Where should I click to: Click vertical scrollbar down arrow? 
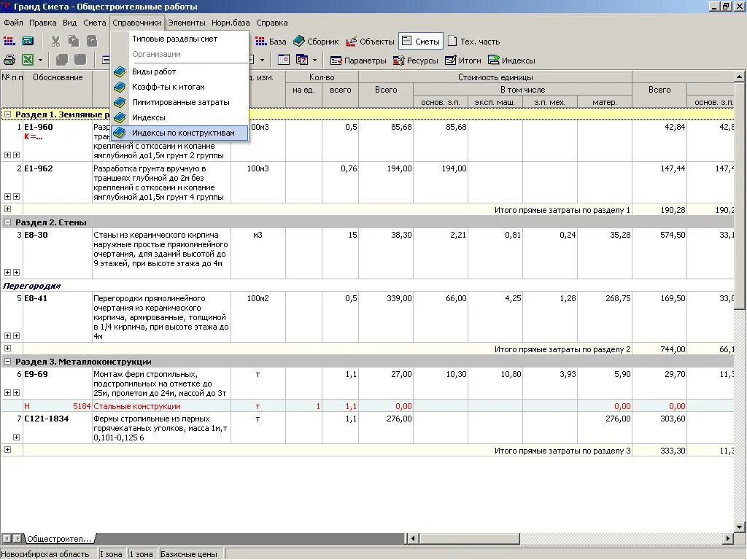point(739,526)
